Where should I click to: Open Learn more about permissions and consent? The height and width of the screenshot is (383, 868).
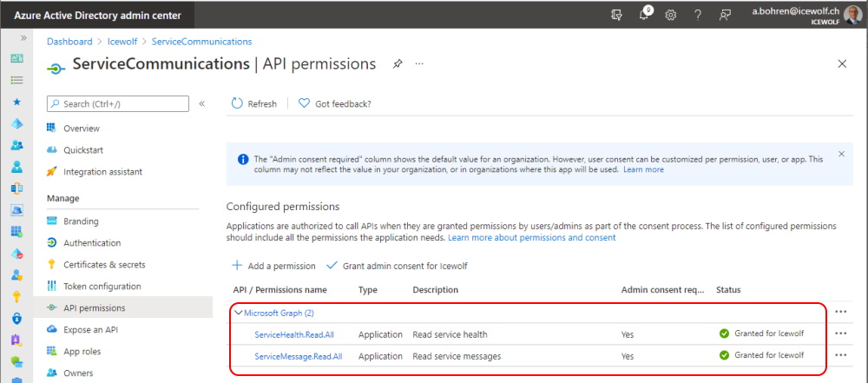tap(531, 237)
